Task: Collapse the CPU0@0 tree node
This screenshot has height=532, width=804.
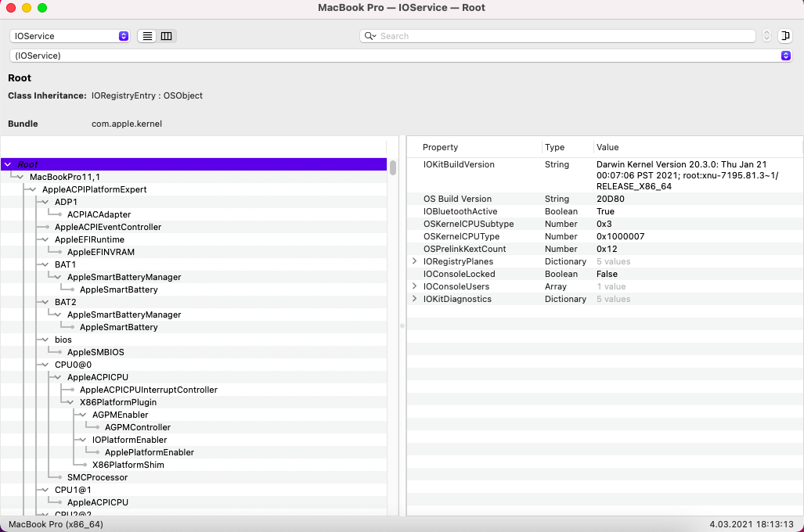Action: point(45,365)
